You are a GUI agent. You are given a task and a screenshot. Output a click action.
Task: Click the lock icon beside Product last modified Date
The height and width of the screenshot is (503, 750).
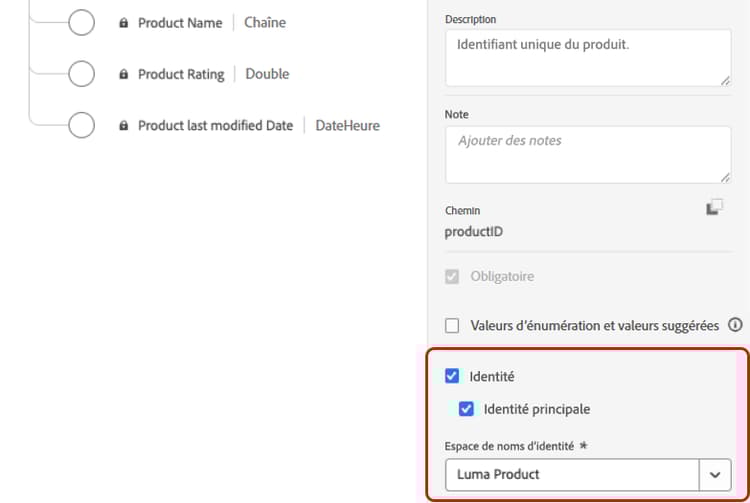(124, 126)
